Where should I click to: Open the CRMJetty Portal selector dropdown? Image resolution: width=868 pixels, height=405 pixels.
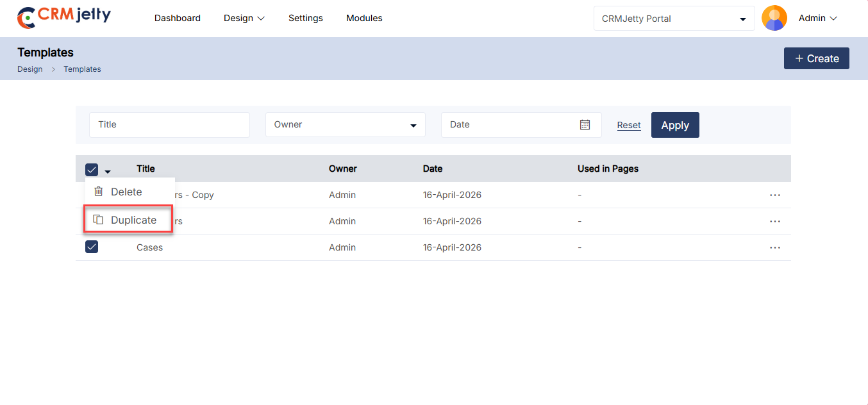tap(674, 19)
